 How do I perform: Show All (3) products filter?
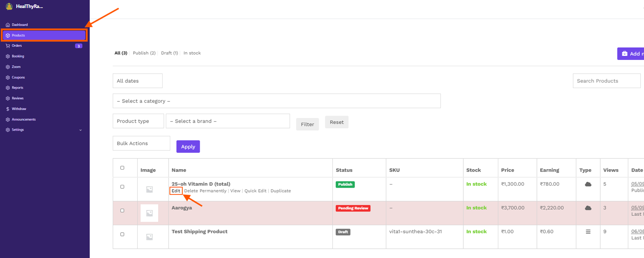click(121, 53)
